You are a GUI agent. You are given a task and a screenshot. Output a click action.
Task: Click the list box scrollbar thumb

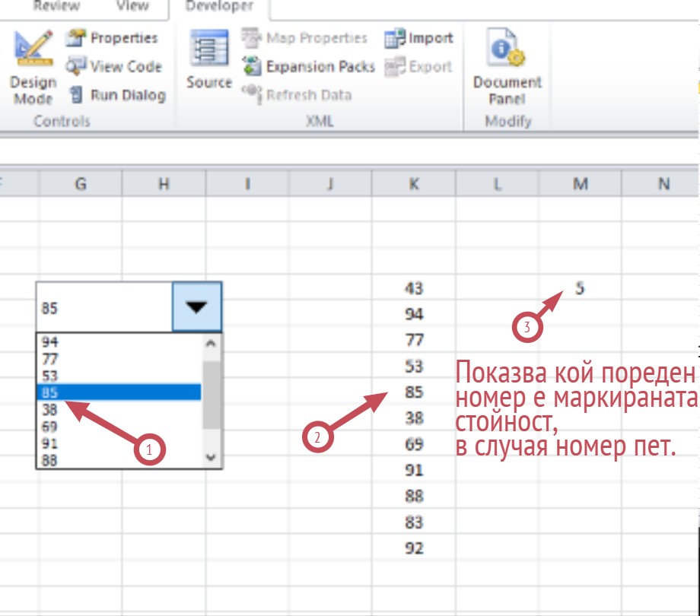(x=211, y=395)
